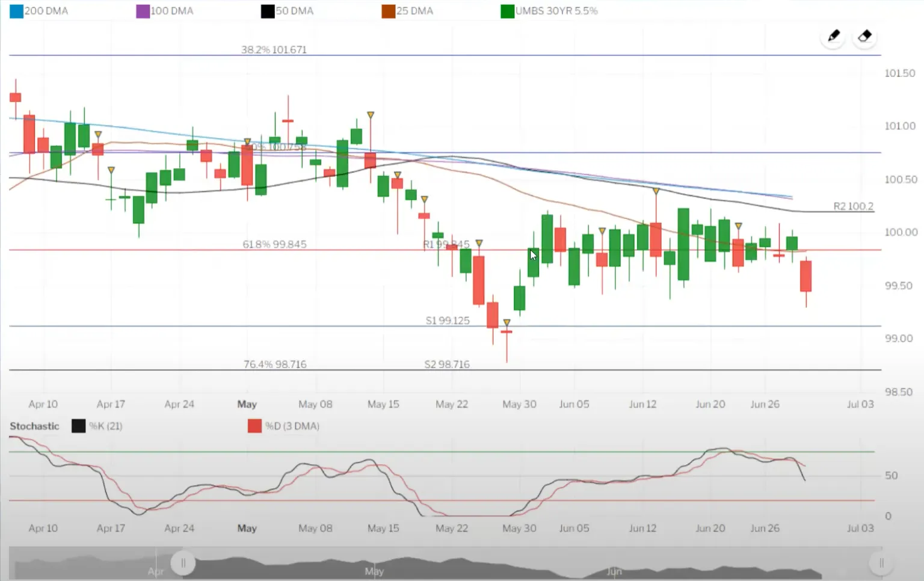Click the last red candle after Jun 26
The height and width of the screenshot is (581, 924).
[x=805, y=276]
